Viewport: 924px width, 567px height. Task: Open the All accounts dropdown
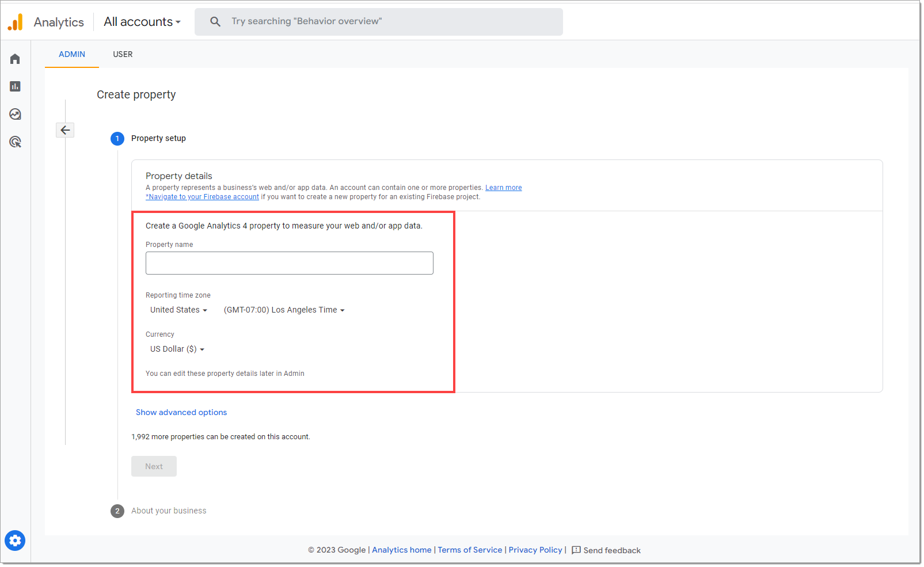pyautogui.click(x=142, y=22)
